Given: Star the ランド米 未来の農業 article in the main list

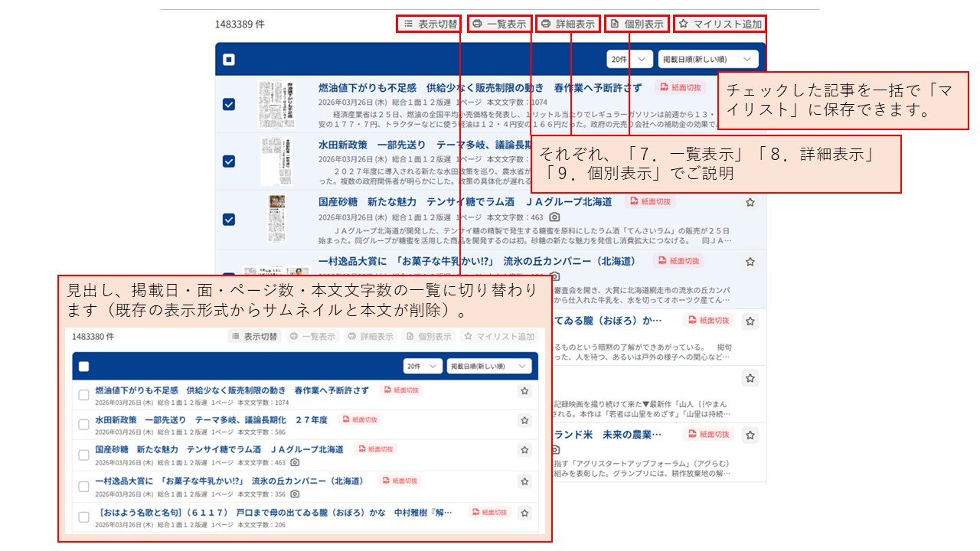Looking at the screenshot, I should pyautogui.click(x=750, y=435).
